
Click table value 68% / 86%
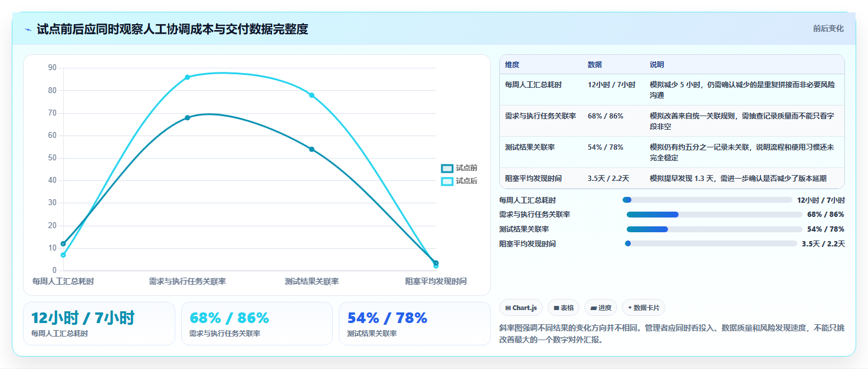point(605,116)
